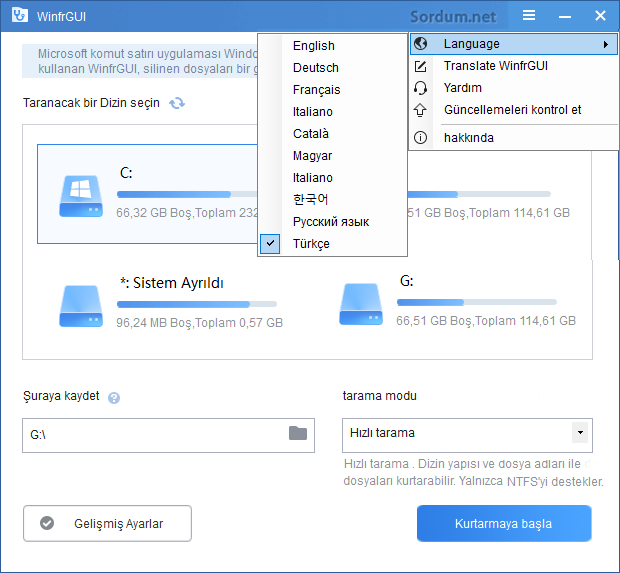This screenshot has height=573, width=620.
Task: Open the tarama modu dropdown arrow
Action: 580,433
